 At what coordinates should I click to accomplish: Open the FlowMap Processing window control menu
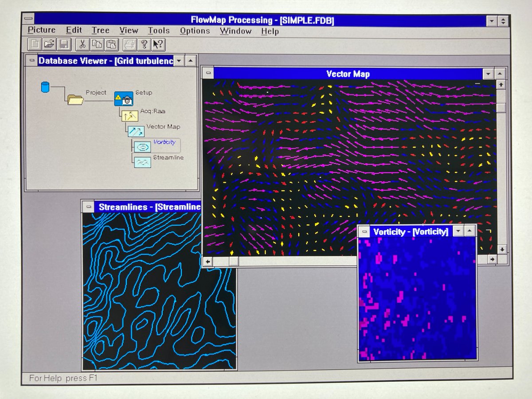pyautogui.click(x=29, y=19)
